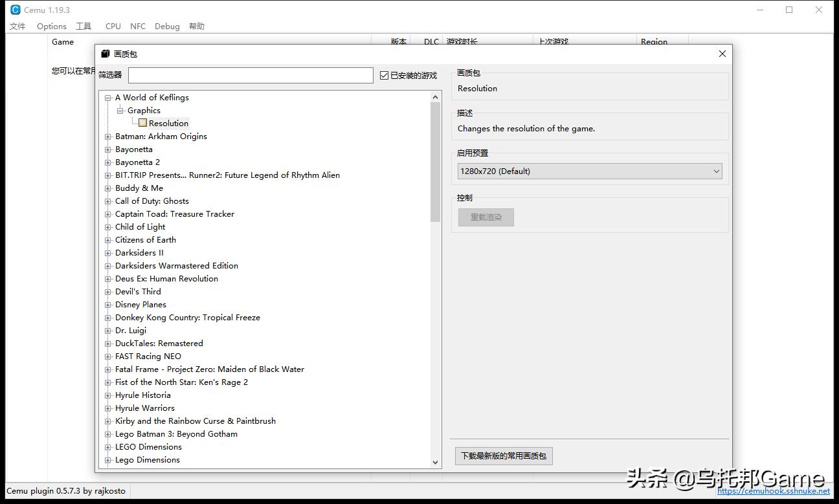The height and width of the screenshot is (504, 839).
Task: Open the Debug menu
Action: (x=167, y=27)
